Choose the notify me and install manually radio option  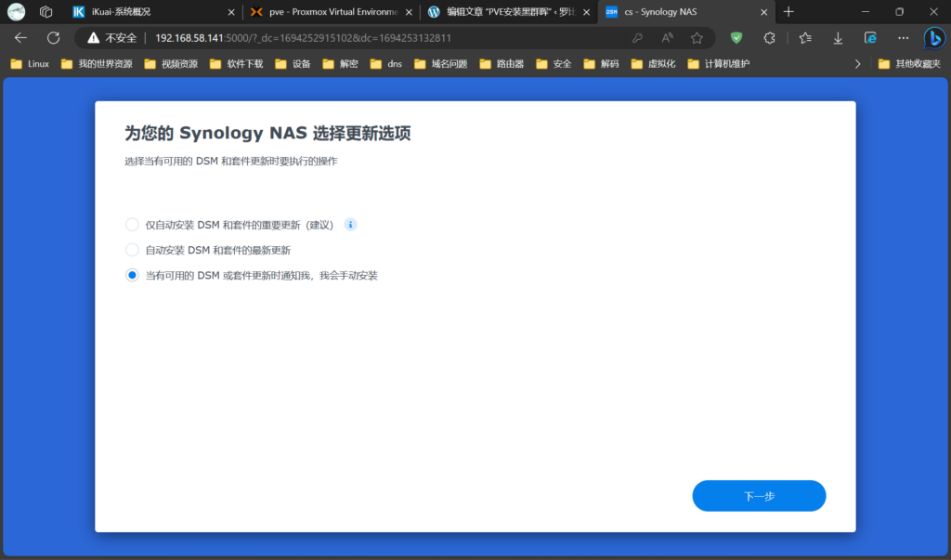(x=132, y=275)
